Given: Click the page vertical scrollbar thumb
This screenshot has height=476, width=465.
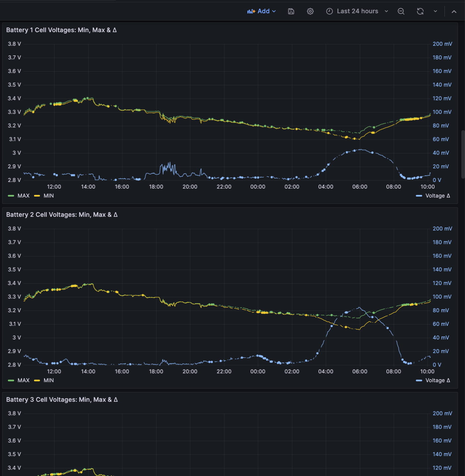Looking at the screenshot, I should pyautogui.click(x=463, y=154).
